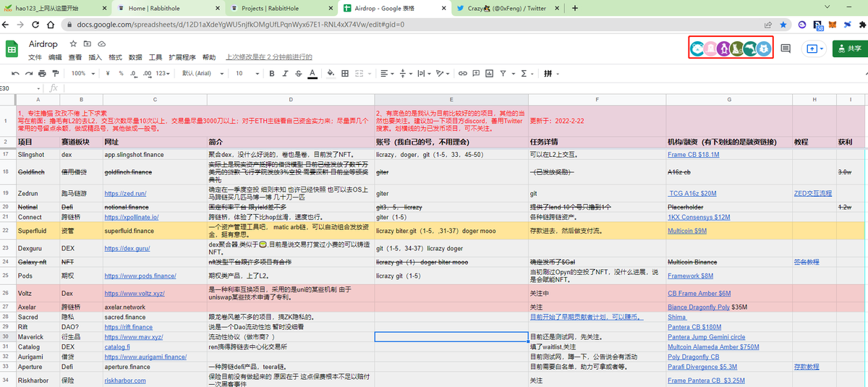The width and height of the screenshot is (868, 387).
Task: Insert a chart
Action: (x=490, y=73)
